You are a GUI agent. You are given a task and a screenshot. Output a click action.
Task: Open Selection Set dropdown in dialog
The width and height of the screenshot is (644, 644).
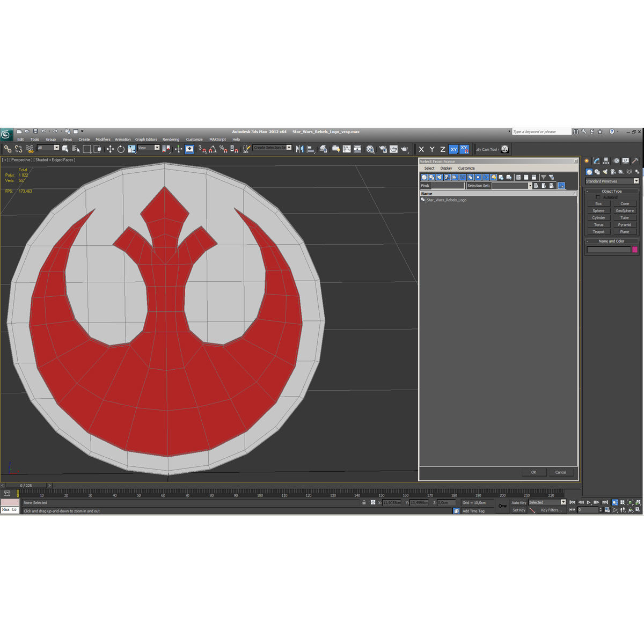point(530,186)
